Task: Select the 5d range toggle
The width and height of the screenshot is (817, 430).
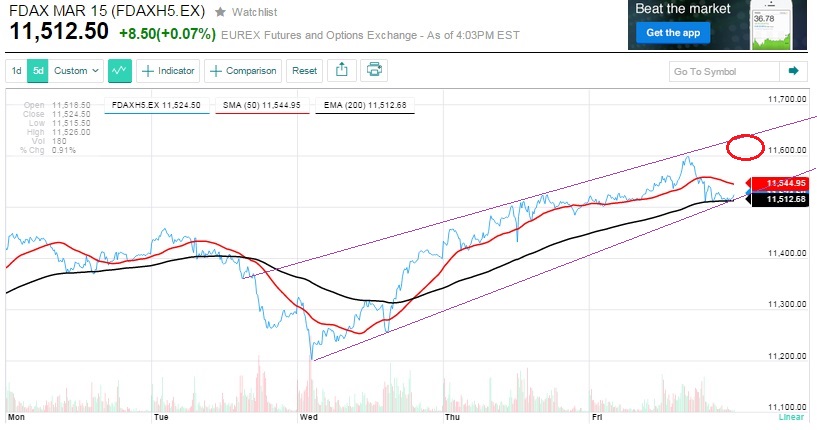Action: 38,71
